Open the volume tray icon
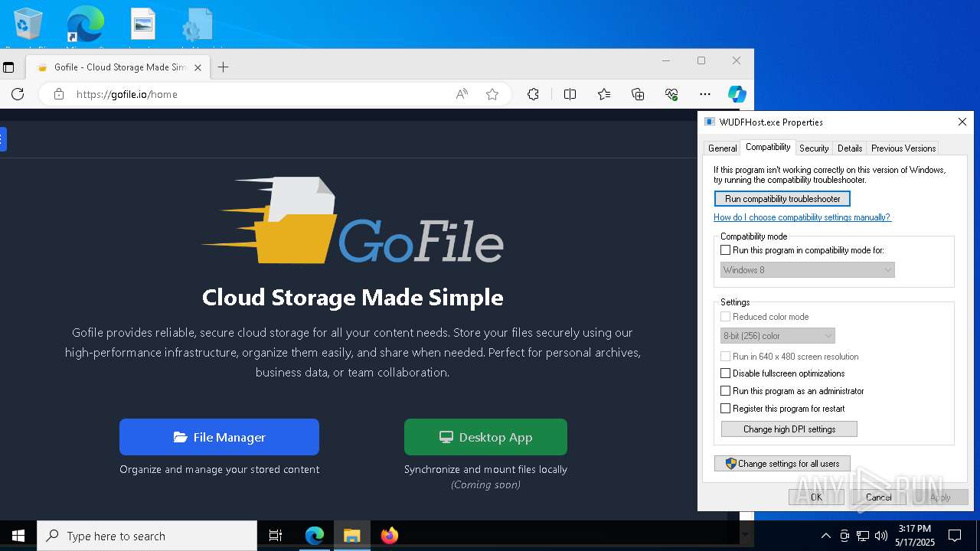The width and height of the screenshot is (980, 551). pyautogui.click(x=881, y=536)
